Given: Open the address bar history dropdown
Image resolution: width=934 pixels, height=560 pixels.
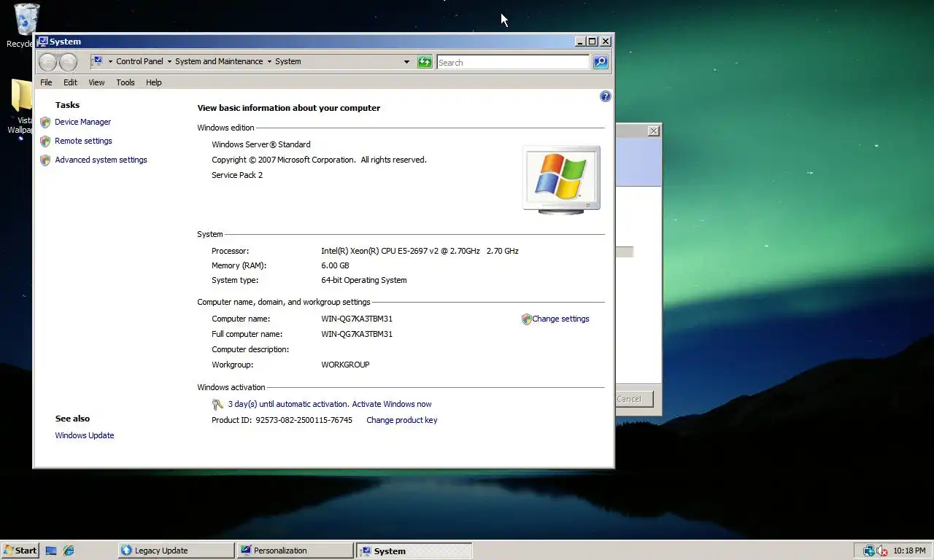Looking at the screenshot, I should tap(406, 62).
